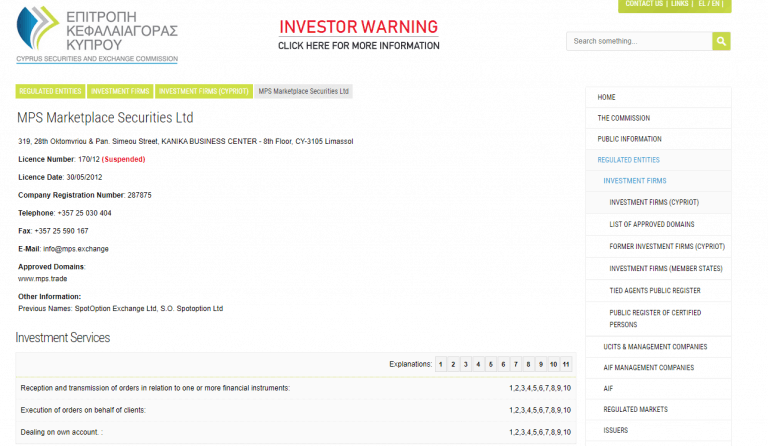Open List of Approved Domains
Screen dimensions: 768x446
point(658,225)
